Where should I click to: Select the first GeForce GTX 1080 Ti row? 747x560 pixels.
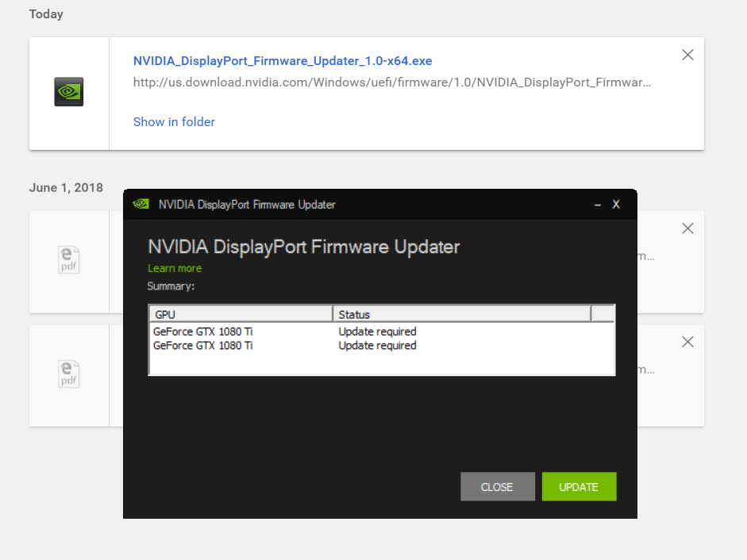[203, 332]
